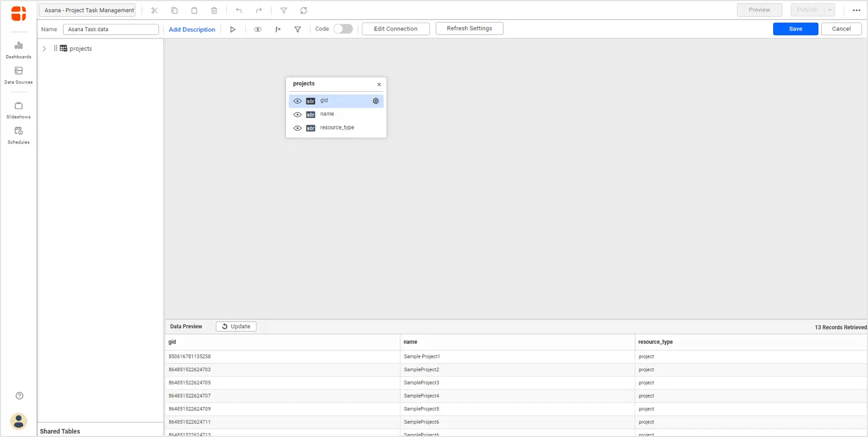
Task: Open the Publish dropdown arrow
Action: pos(830,10)
